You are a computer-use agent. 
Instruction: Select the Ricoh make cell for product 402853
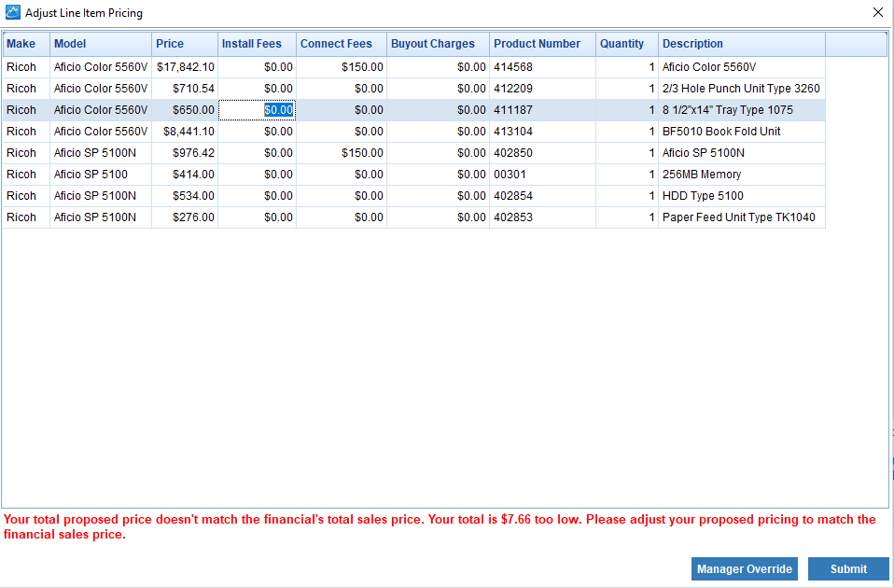26,217
